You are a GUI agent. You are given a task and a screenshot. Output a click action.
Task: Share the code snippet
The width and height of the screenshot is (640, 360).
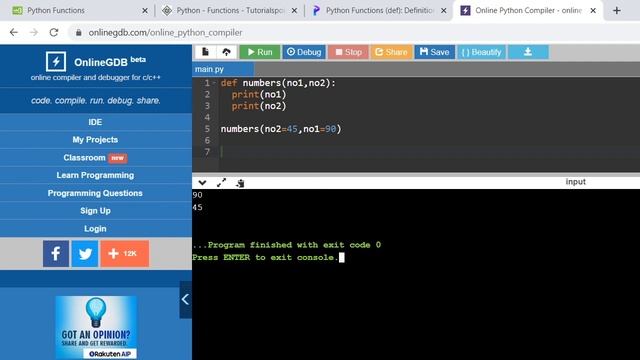click(x=391, y=52)
